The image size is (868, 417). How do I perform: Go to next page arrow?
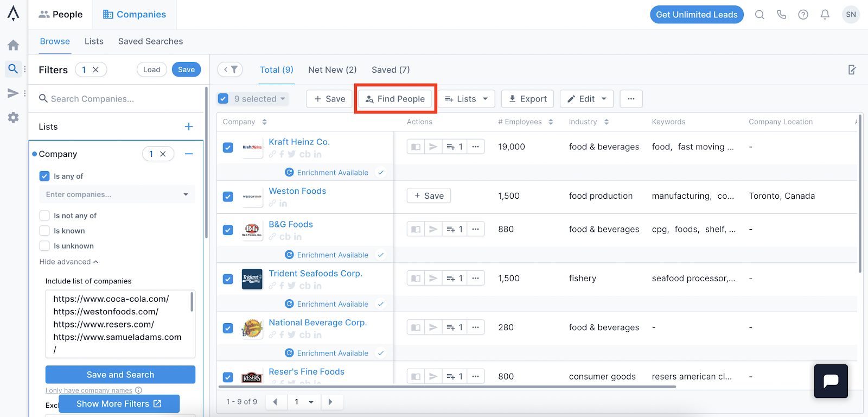pyautogui.click(x=330, y=402)
